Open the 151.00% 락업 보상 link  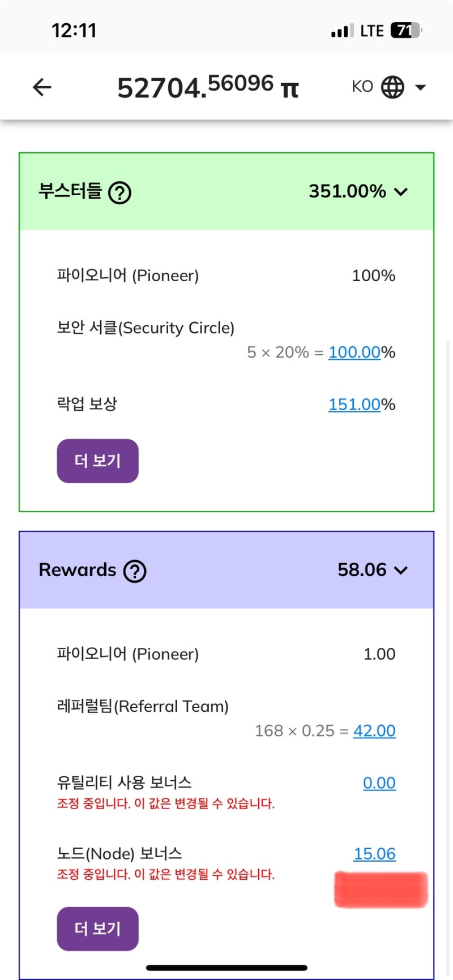[x=354, y=405]
